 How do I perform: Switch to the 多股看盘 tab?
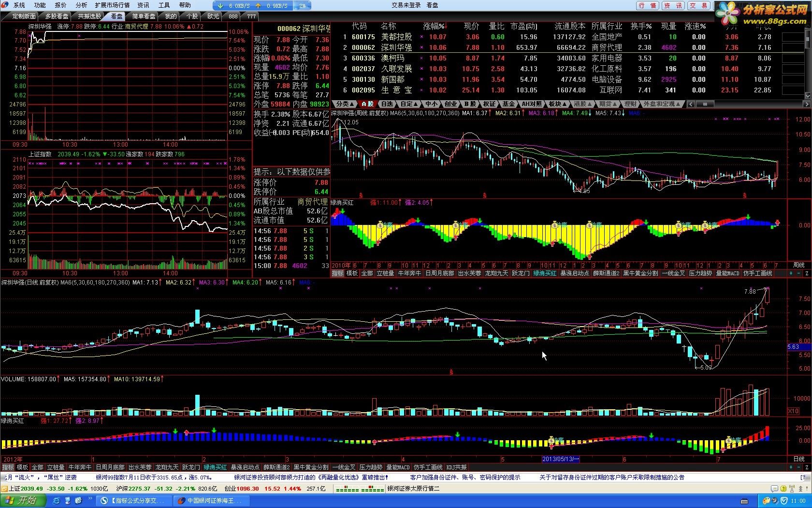[57, 16]
